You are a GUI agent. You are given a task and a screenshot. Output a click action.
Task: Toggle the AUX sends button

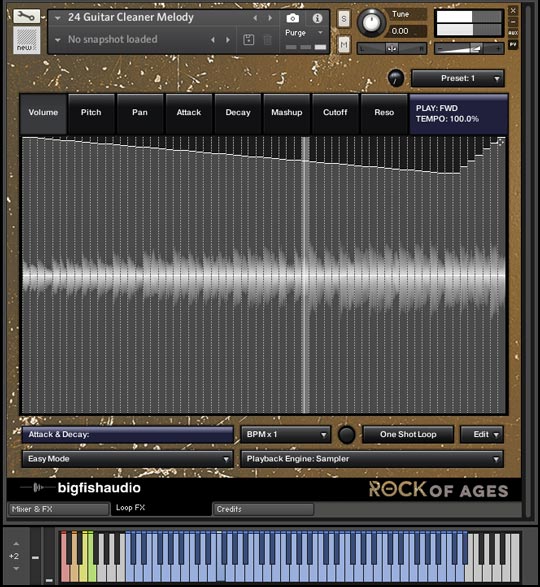[513, 33]
